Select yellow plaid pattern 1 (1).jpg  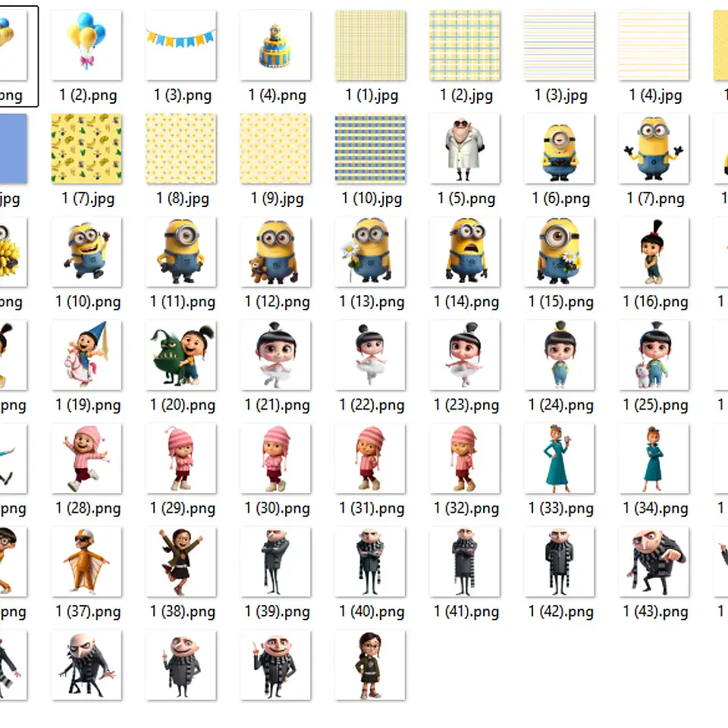[370, 45]
